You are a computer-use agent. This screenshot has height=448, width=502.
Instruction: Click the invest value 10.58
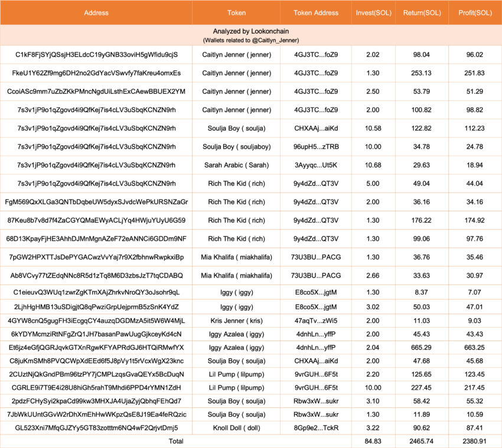[373, 128]
